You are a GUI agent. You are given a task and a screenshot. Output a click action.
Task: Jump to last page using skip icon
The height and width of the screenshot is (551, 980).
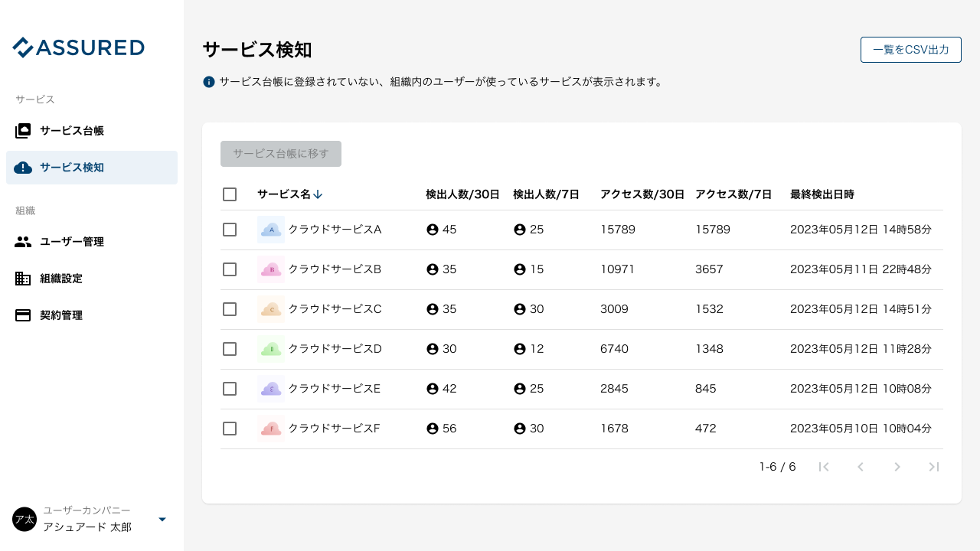934,467
